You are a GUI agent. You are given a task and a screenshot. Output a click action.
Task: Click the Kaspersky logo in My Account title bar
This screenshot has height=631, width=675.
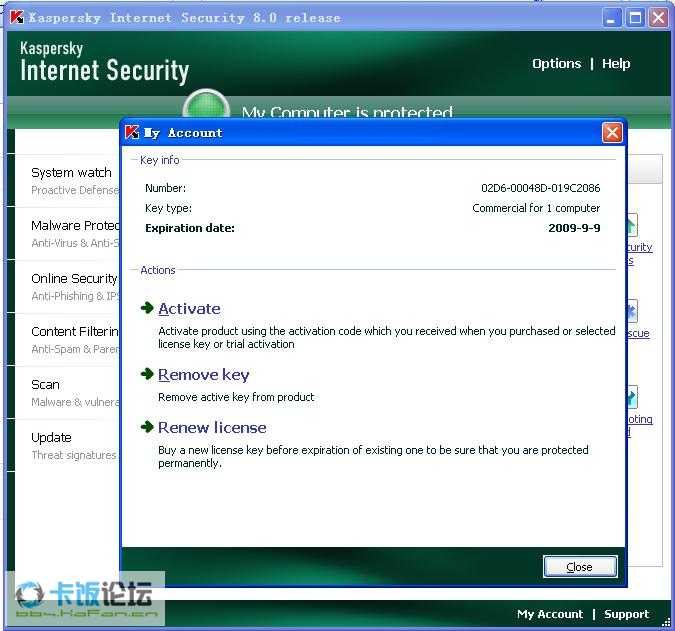132,132
